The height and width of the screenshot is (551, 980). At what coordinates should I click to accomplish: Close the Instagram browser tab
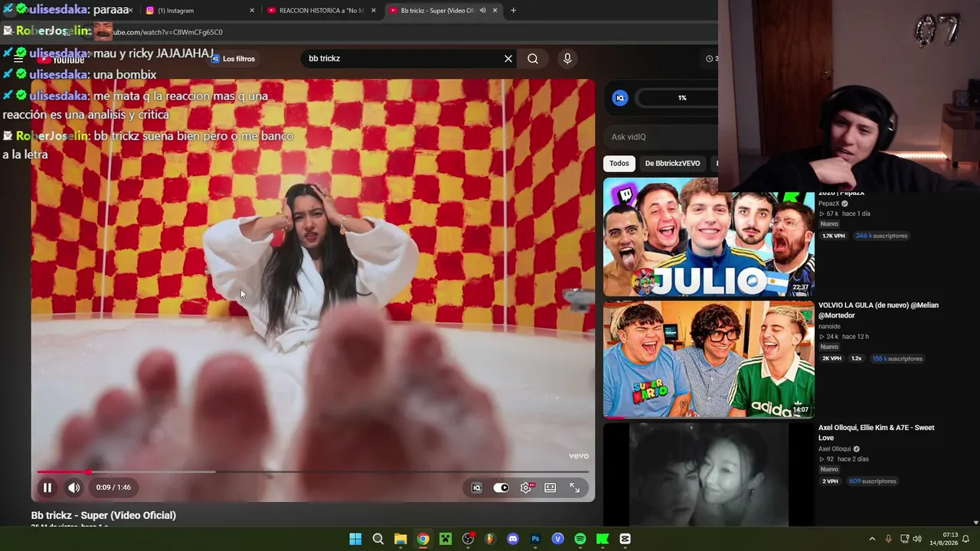pos(252,11)
